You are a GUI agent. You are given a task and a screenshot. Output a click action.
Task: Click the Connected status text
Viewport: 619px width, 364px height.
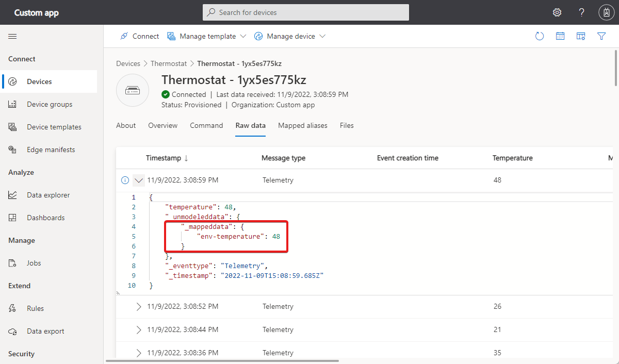click(x=189, y=94)
